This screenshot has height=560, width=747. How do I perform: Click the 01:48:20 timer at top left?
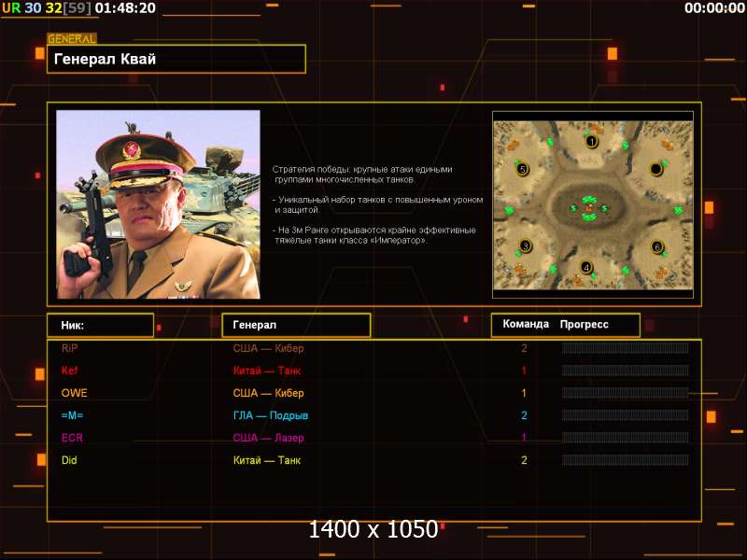tap(125, 8)
